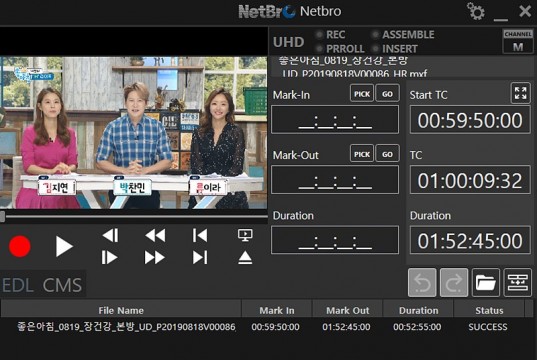Pick the Mark-Out timecode

[x=362, y=154]
